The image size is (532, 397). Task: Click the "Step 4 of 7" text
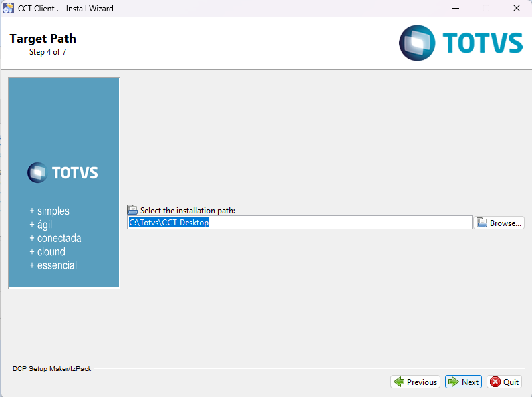coord(48,52)
